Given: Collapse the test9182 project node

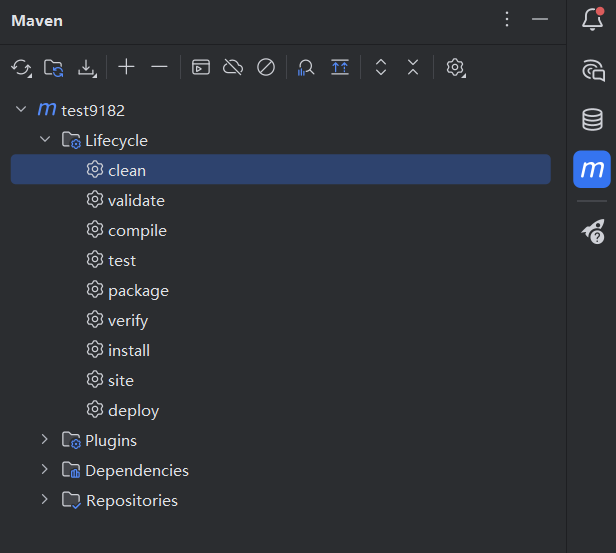Looking at the screenshot, I should pyautogui.click(x=21, y=109).
